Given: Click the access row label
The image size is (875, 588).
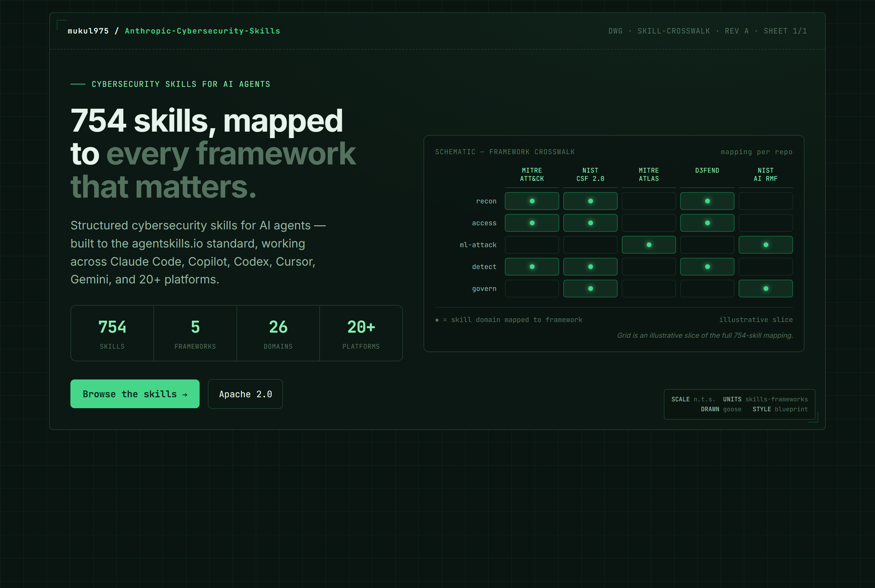Looking at the screenshot, I should (x=484, y=223).
